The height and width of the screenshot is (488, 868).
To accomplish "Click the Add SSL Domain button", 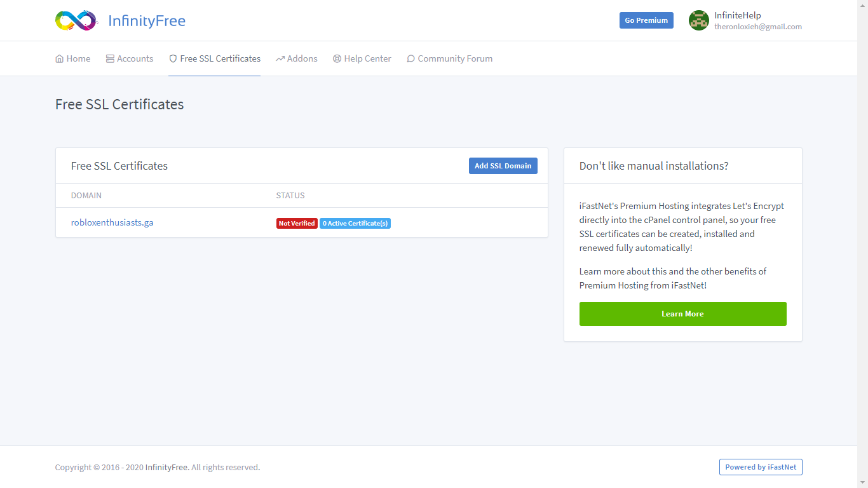I will [x=503, y=166].
